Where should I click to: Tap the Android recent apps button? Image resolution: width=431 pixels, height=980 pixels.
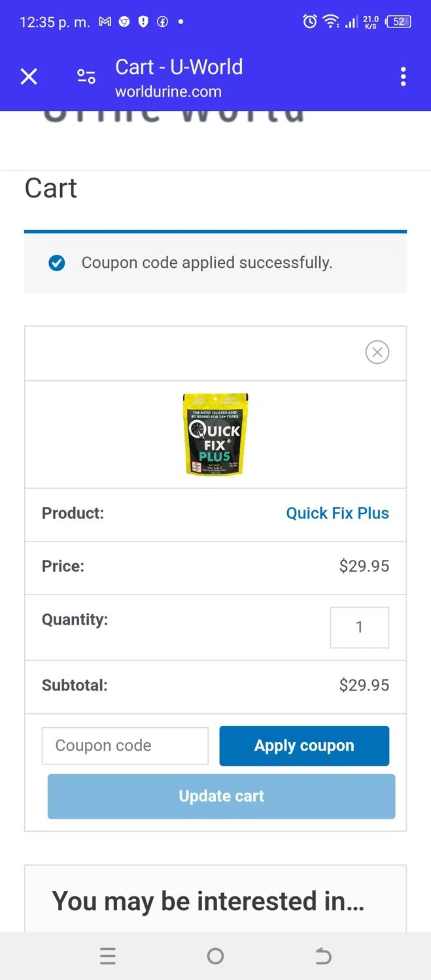108,956
